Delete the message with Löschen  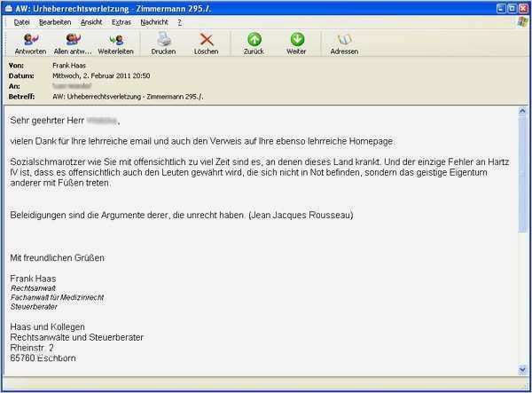click(x=206, y=43)
